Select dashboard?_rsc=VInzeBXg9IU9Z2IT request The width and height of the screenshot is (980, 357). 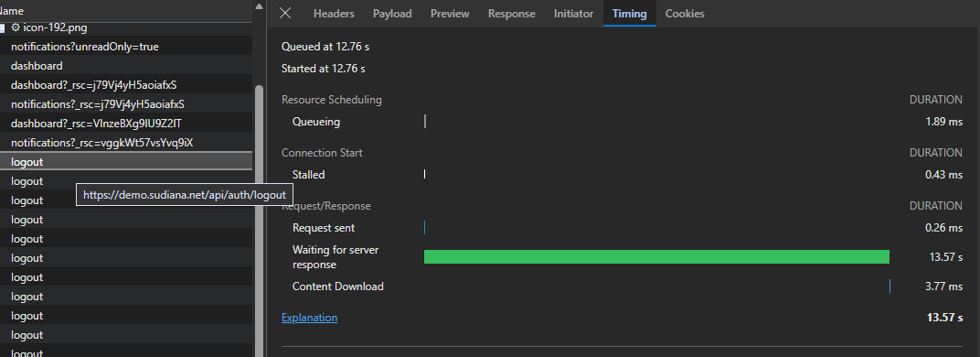pos(126,124)
